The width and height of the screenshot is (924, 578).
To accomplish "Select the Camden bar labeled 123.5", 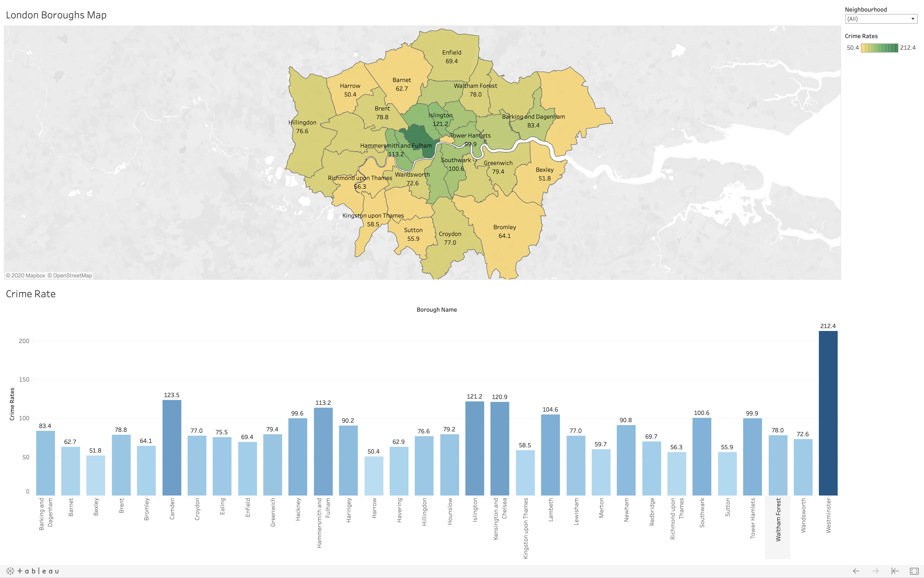I will coord(172,447).
